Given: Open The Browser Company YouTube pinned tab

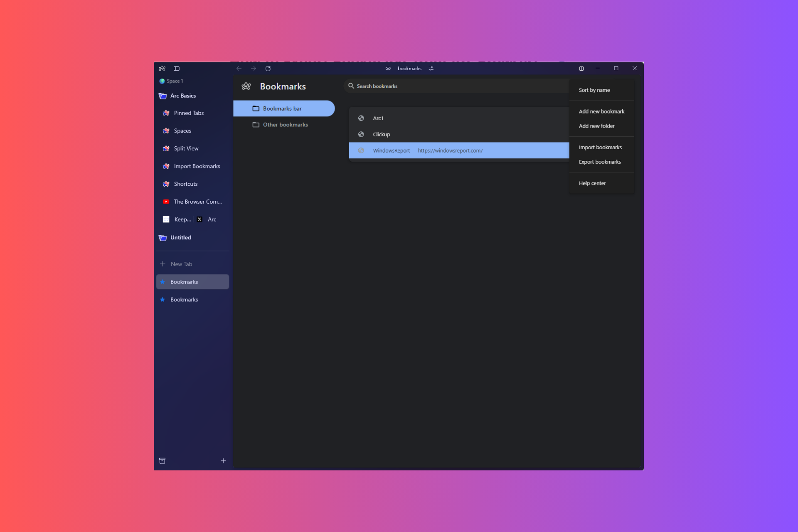Looking at the screenshot, I should 197,202.
